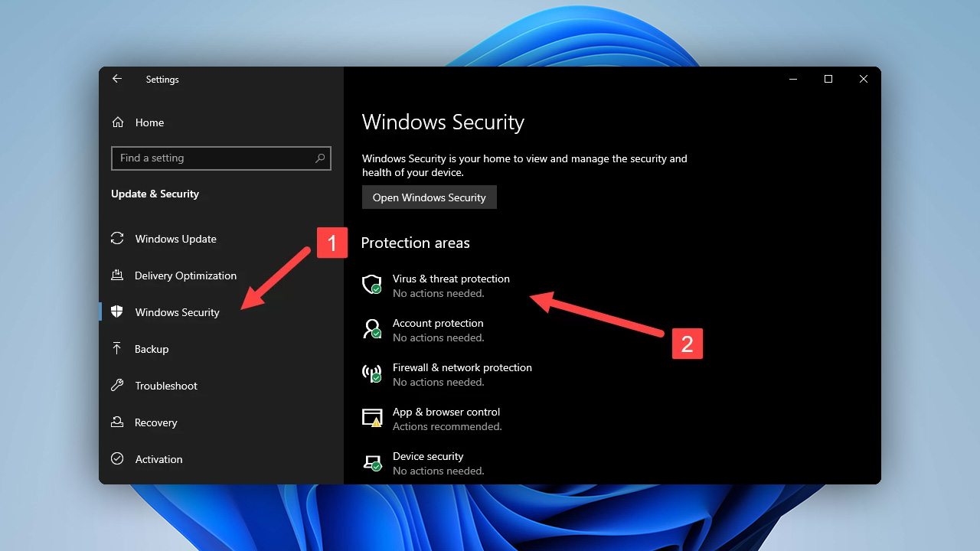Click the Windows Security page title

[x=443, y=122]
